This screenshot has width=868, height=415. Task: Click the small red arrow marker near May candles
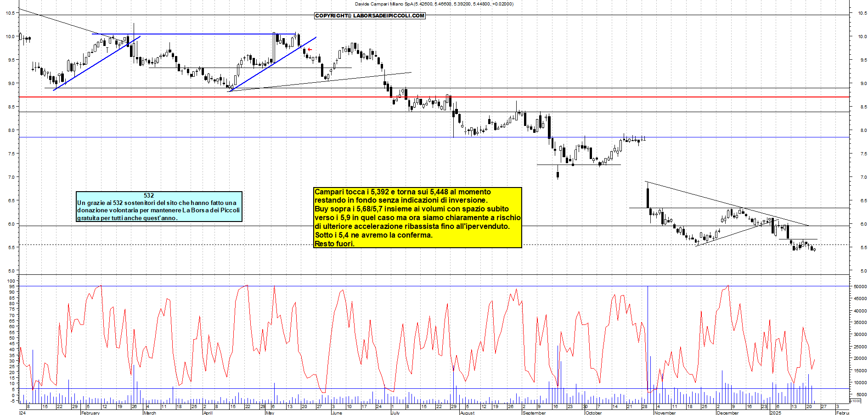(310, 50)
